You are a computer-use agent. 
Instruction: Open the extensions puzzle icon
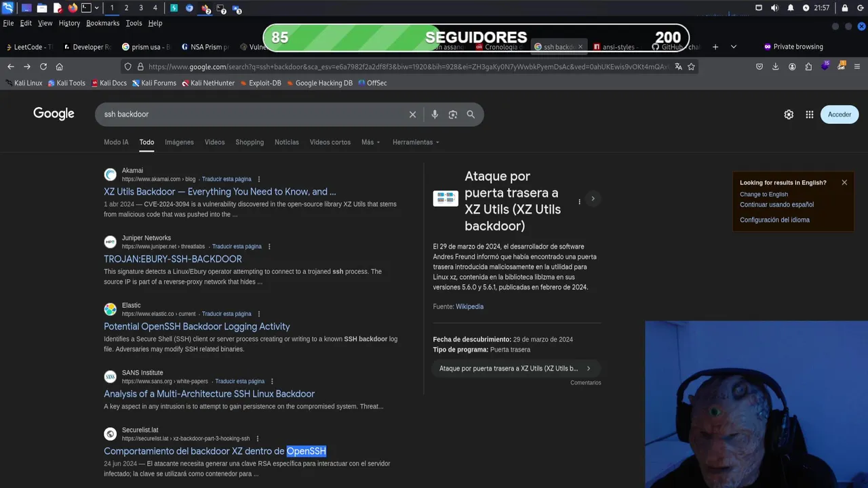pyautogui.click(x=808, y=66)
